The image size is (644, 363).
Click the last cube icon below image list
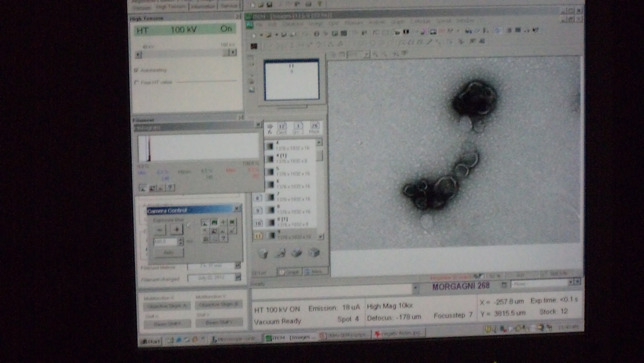point(314,253)
